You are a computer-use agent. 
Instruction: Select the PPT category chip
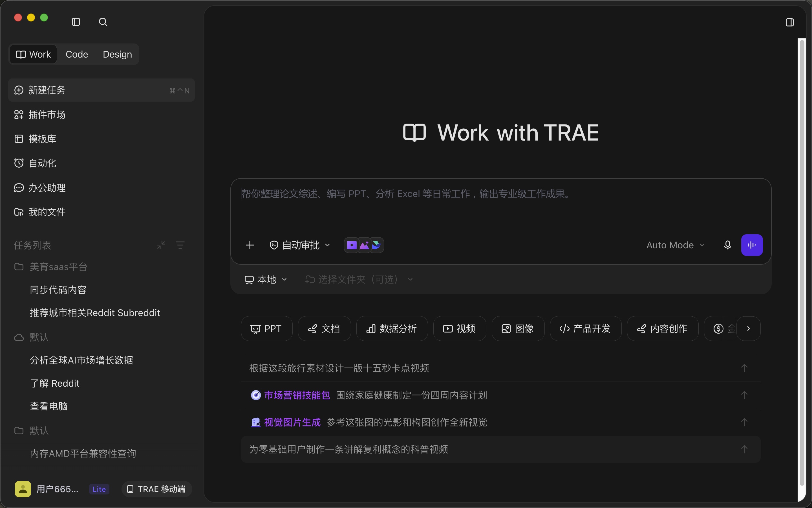tap(266, 329)
